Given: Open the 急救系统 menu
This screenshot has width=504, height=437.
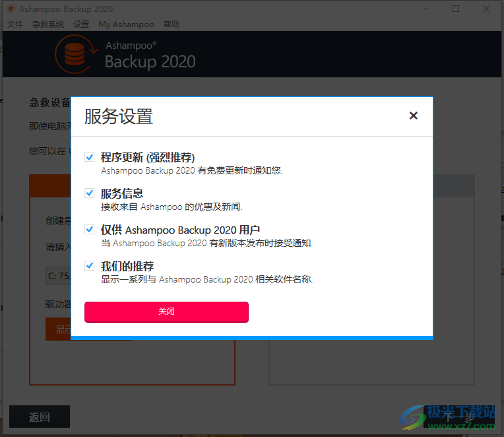Looking at the screenshot, I should (x=48, y=24).
